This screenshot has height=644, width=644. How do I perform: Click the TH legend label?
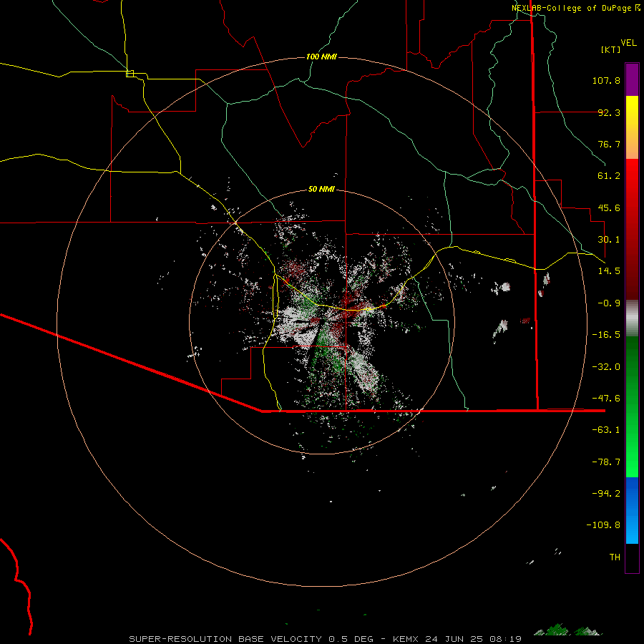click(615, 557)
